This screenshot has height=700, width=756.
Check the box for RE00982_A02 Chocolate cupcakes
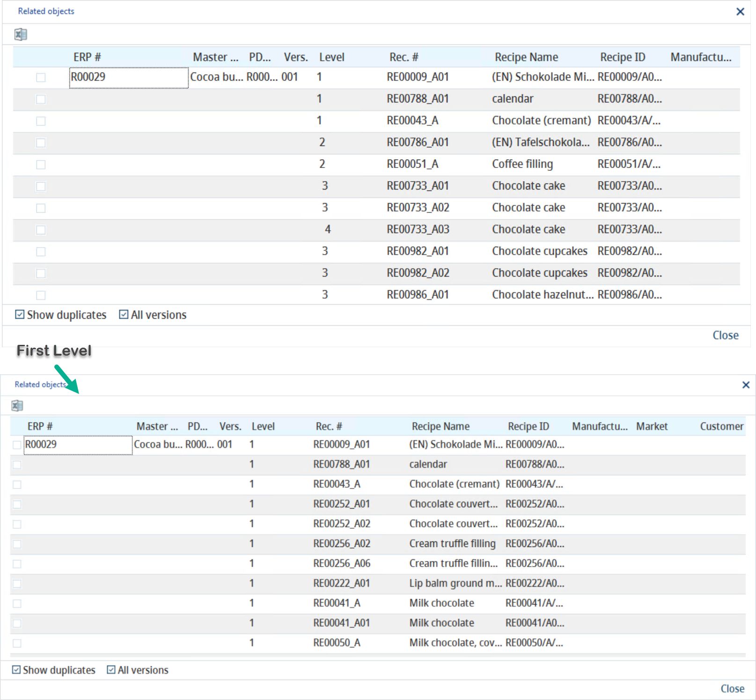pyautogui.click(x=41, y=273)
